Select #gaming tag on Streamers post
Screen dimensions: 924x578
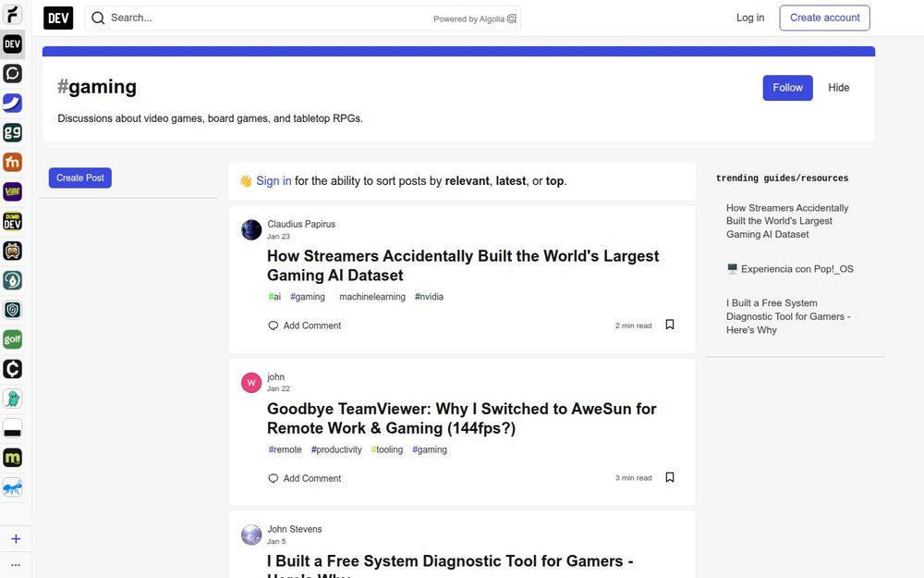click(x=308, y=297)
